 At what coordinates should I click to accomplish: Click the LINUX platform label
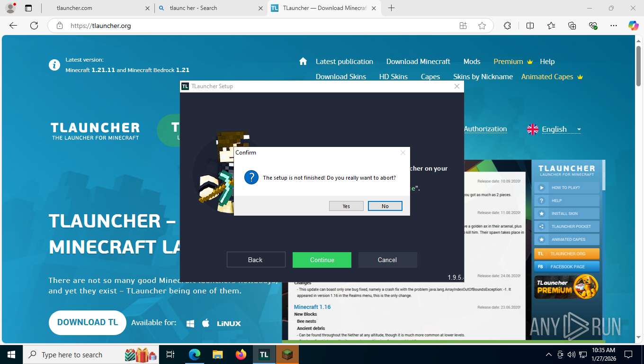point(229,323)
